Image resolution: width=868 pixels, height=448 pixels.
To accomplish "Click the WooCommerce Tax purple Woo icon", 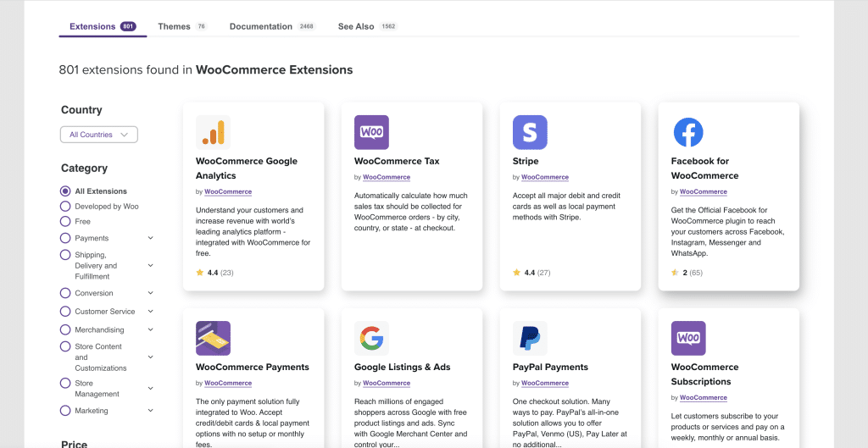I will (x=371, y=132).
